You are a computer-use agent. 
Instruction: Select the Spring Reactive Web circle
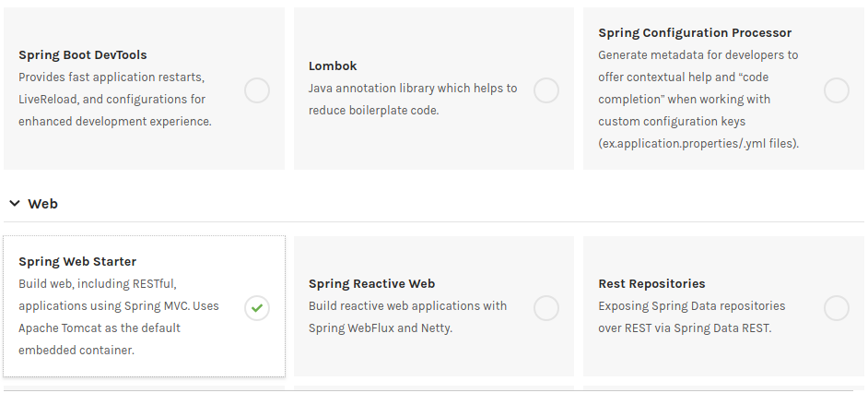click(x=546, y=308)
